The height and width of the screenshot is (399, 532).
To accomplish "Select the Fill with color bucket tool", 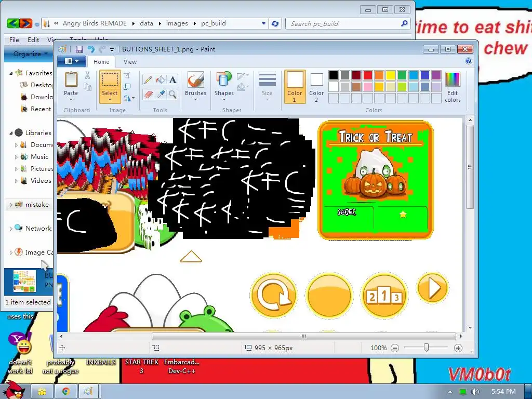I will pyautogui.click(x=161, y=79).
